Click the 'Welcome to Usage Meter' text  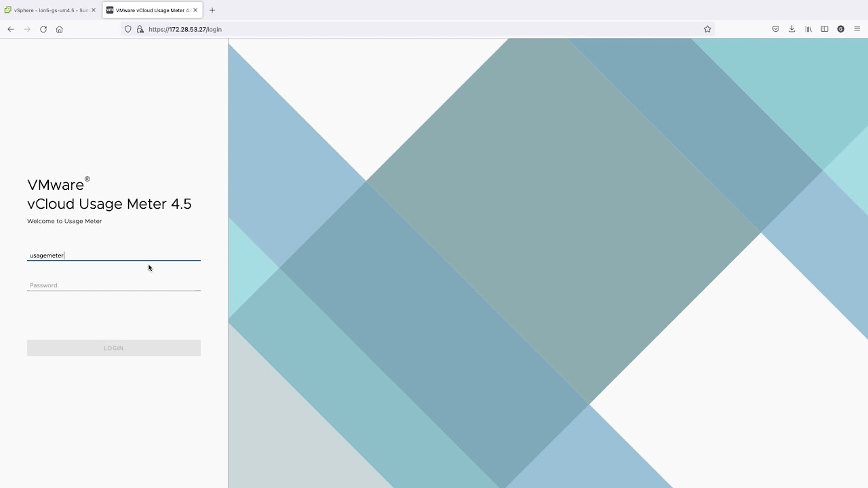tap(64, 221)
